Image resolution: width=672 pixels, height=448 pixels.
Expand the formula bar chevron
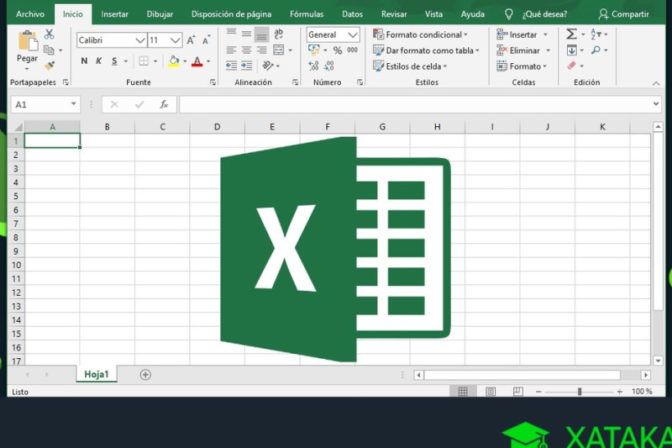(656, 104)
